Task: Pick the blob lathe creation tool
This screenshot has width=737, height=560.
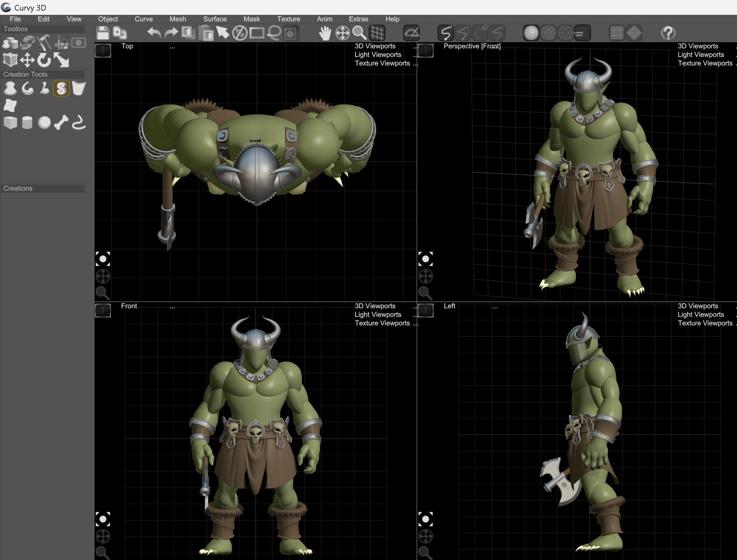Action: pos(10,89)
